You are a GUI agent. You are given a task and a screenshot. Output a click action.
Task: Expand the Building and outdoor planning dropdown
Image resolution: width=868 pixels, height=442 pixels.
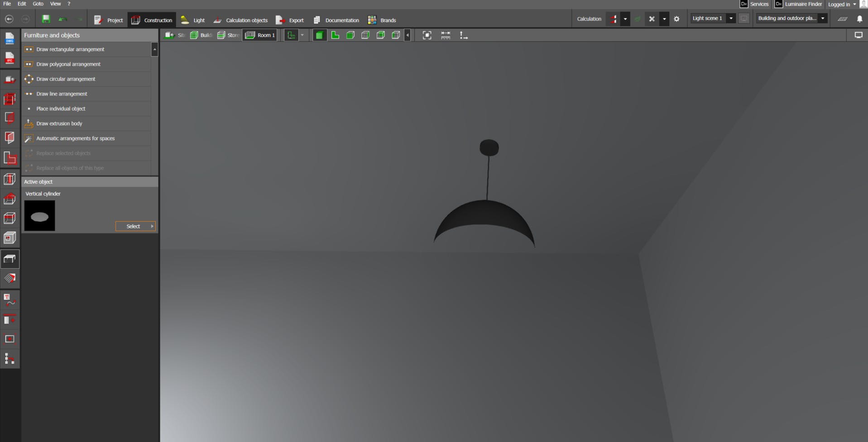tap(822, 19)
